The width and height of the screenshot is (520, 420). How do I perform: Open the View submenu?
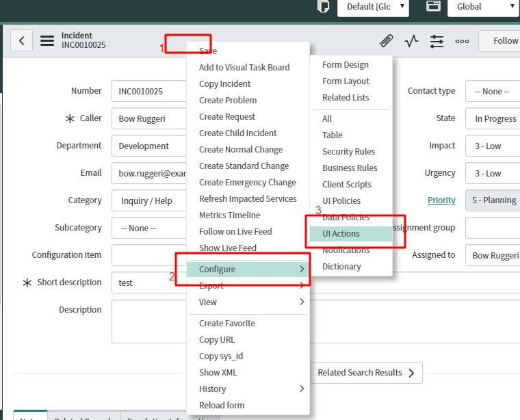[248, 302]
